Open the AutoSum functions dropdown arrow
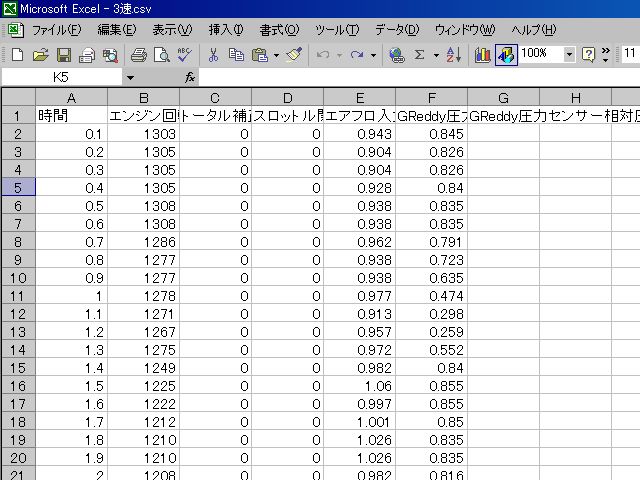The image size is (640, 480). (x=436, y=55)
